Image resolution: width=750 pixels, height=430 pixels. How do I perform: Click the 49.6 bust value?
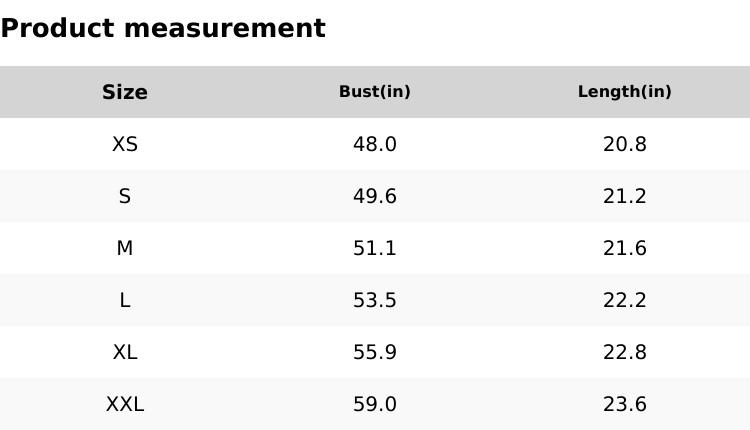pos(375,196)
